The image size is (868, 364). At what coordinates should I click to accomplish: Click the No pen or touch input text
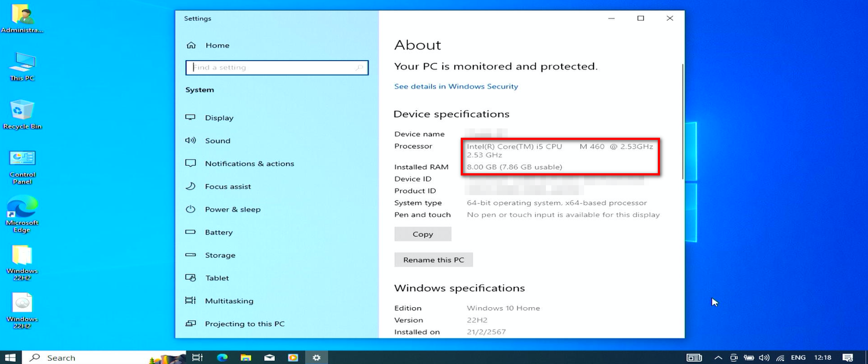(563, 215)
